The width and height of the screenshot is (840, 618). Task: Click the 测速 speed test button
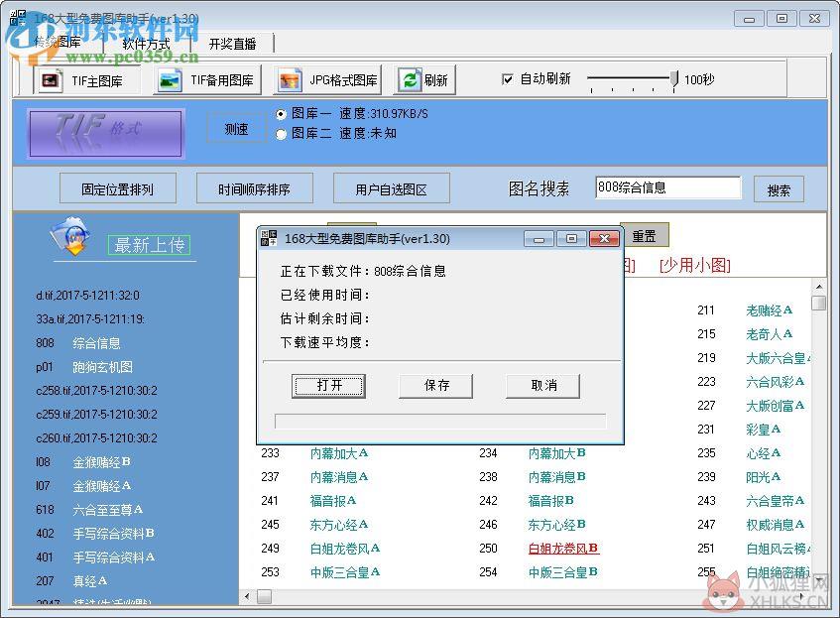(x=236, y=129)
